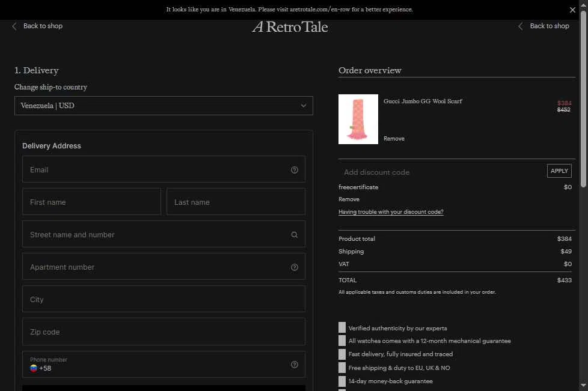Screen dimensions: 588x391
Task: Focus the Zip code field
Action: [x=164, y=332]
